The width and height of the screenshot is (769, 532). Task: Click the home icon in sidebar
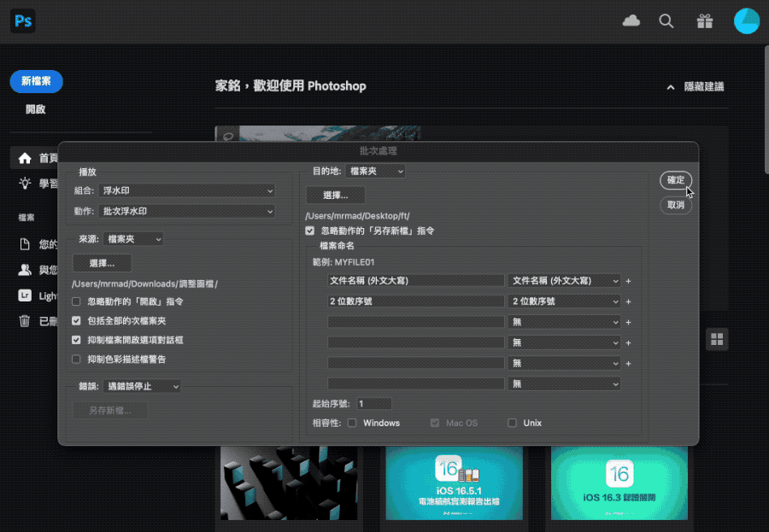[x=25, y=158]
